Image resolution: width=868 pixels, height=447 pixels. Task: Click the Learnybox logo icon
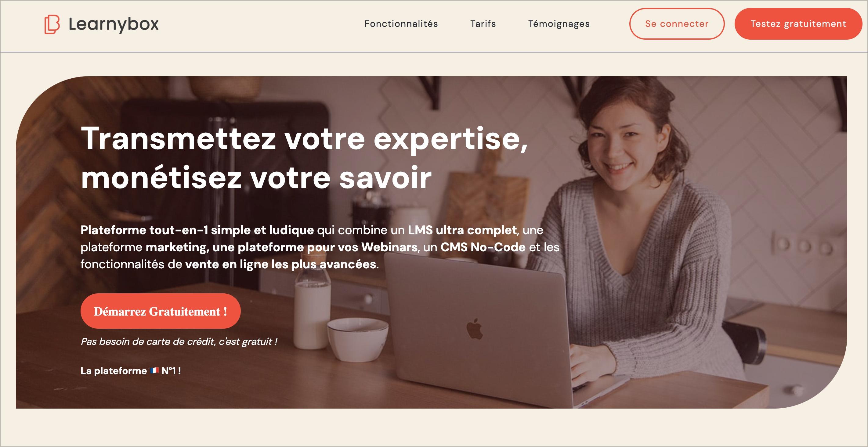52,24
